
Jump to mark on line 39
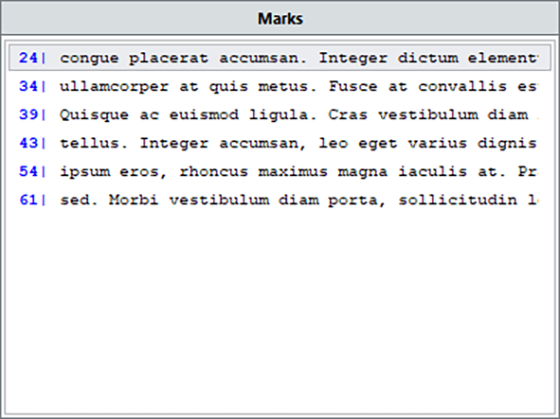pos(280,115)
